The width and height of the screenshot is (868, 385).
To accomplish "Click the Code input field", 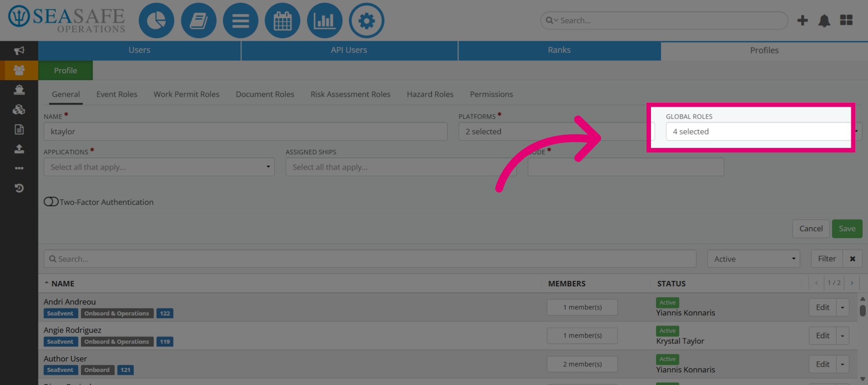I will pos(626,167).
